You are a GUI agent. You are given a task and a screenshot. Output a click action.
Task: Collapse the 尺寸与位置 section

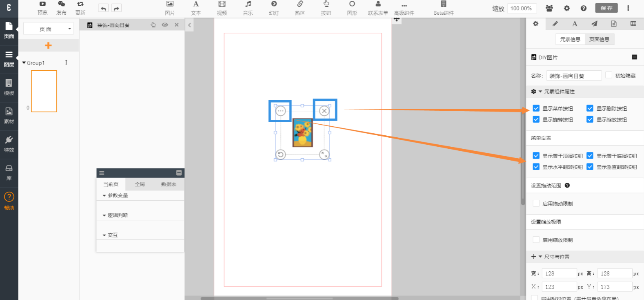tap(540, 257)
